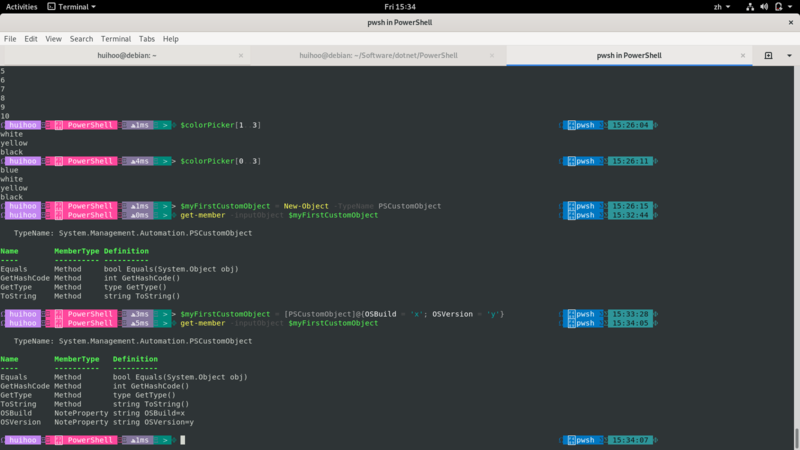Viewport: 800px width, 450px height.
Task: Click the new tab icon in tab bar
Action: [768, 55]
